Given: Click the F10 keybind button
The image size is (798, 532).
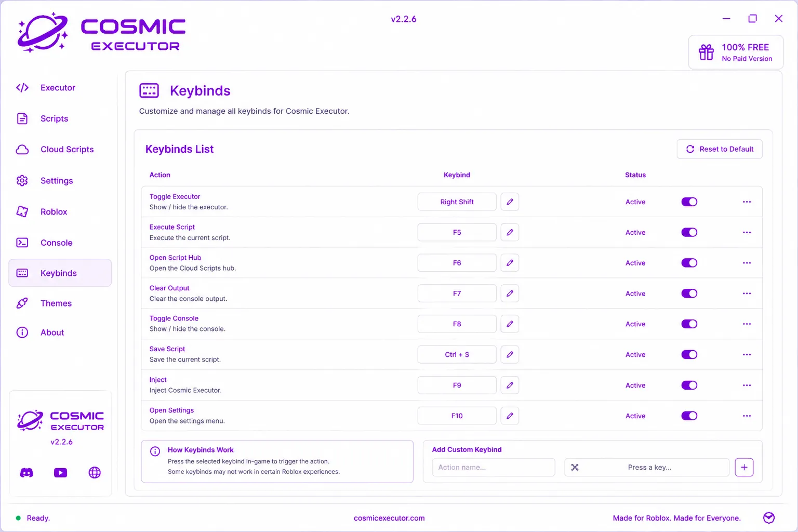Looking at the screenshot, I should (x=457, y=416).
